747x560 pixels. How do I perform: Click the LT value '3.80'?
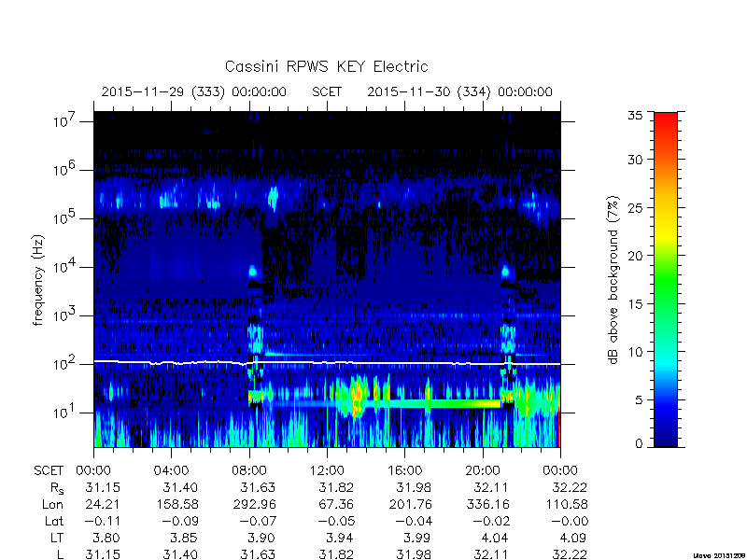click(x=106, y=539)
